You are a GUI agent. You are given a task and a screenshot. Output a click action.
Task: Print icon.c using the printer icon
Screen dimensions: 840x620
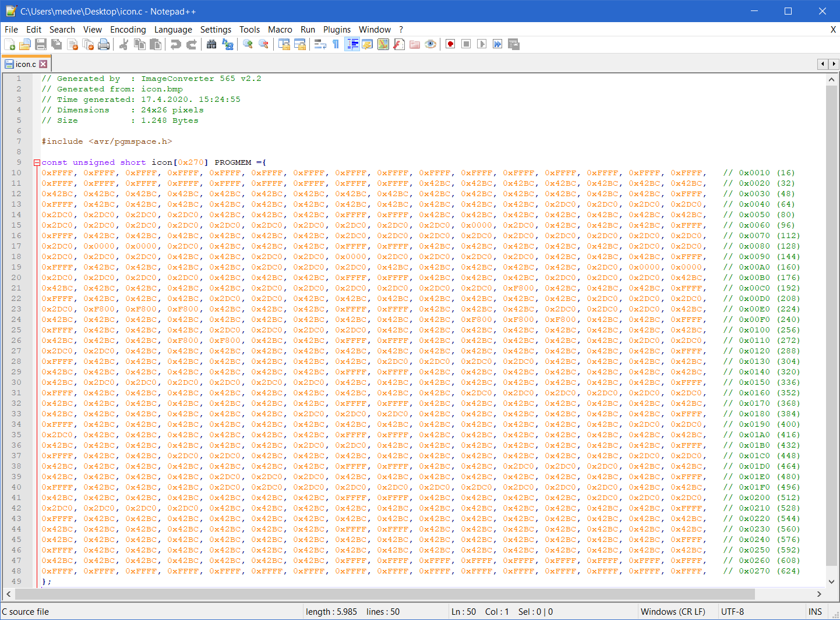[104, 44]
